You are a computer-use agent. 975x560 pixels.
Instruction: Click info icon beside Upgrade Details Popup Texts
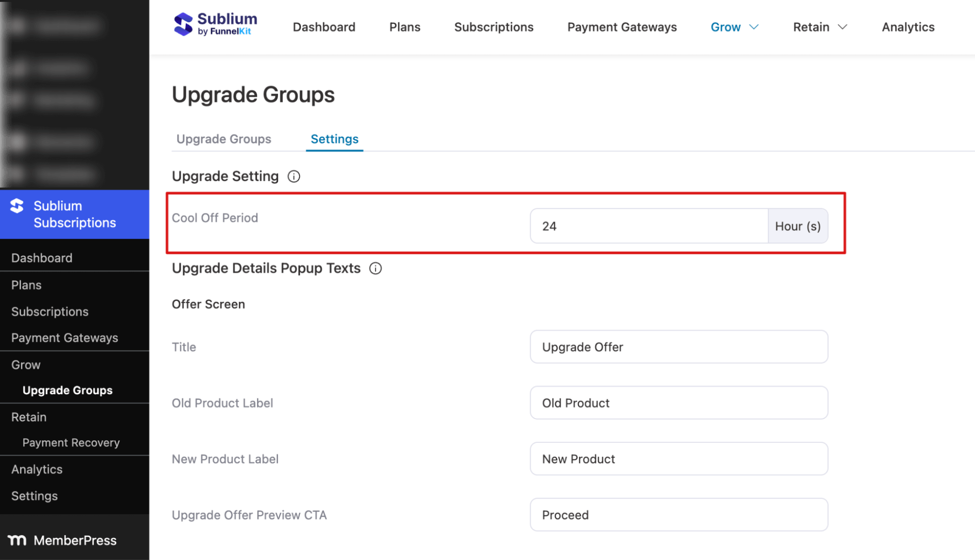pos(376,268)
